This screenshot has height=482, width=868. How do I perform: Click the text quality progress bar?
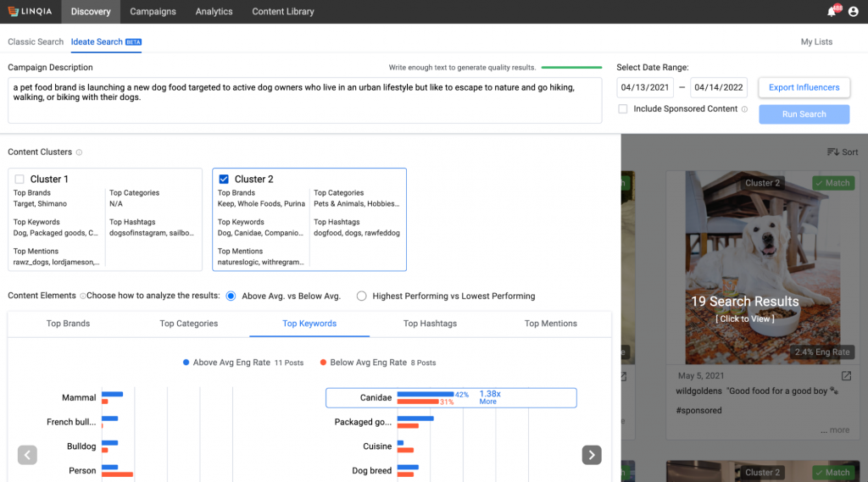(x=571, y=68)
